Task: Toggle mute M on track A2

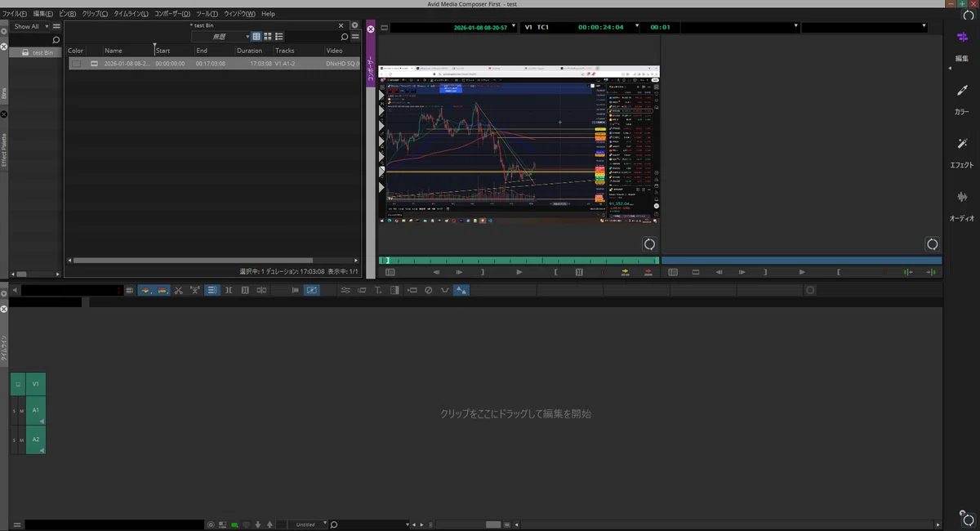Action: 22,440
